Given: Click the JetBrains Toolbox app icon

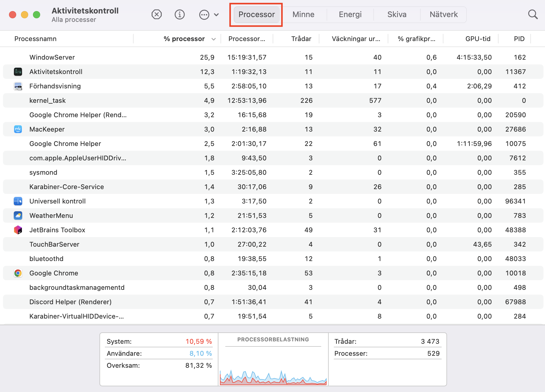Looking at the screenshot, I should (x=18, y=230).
